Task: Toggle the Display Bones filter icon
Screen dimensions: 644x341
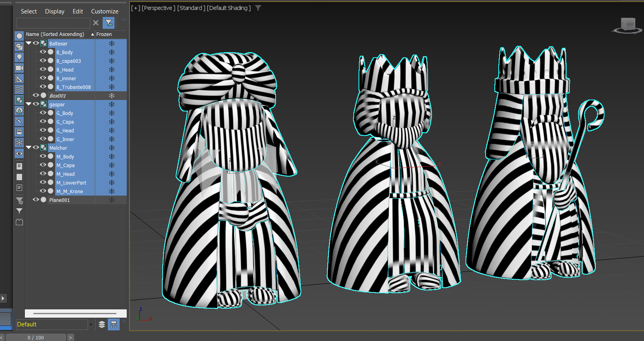Action: click(19, 121)
